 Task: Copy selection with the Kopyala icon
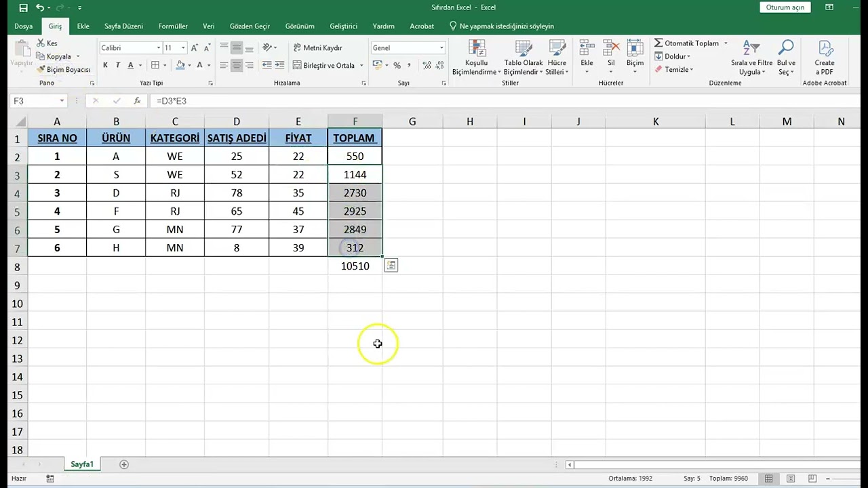point(54,56)
